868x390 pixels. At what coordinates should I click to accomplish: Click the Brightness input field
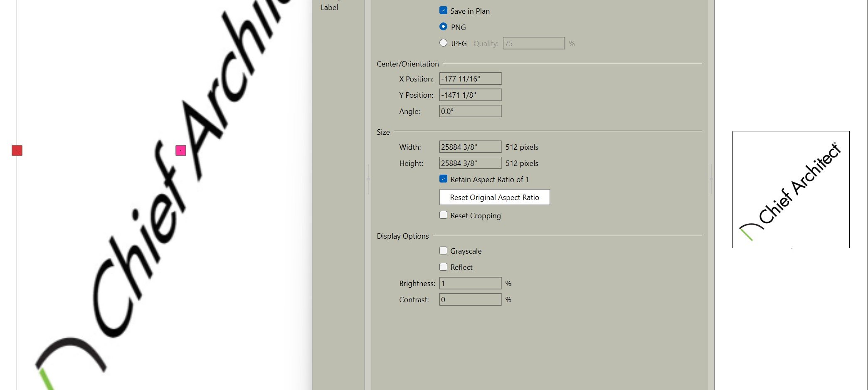pos(470,283)
